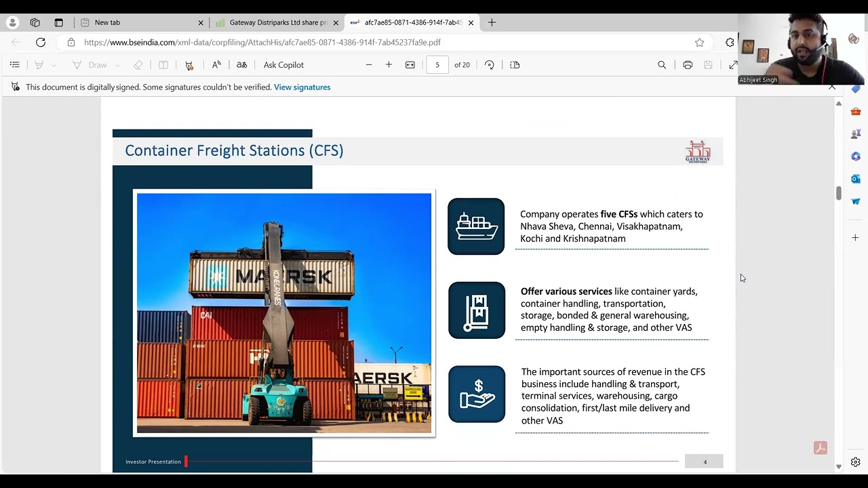Select the Add text tool

coord(163,65)
